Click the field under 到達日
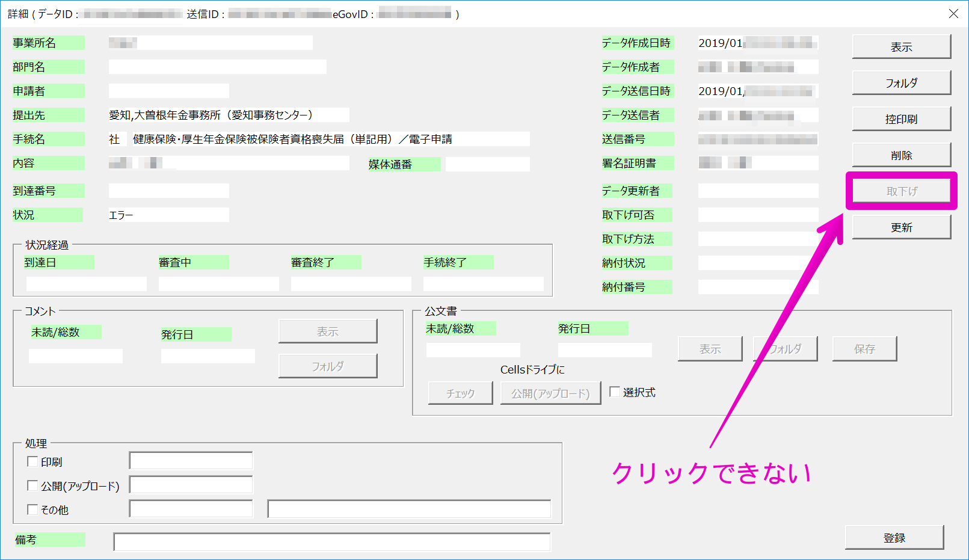The height and width of the screenshot is (560, 969). (87, 284)
